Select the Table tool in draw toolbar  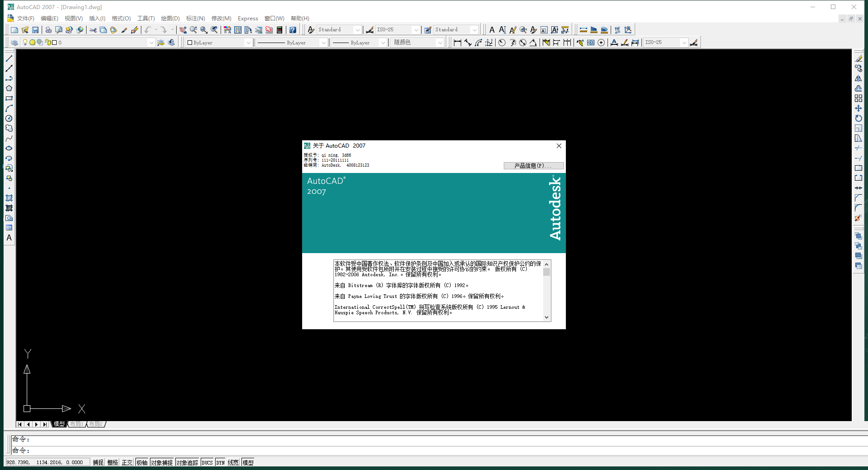pos(9,228)
